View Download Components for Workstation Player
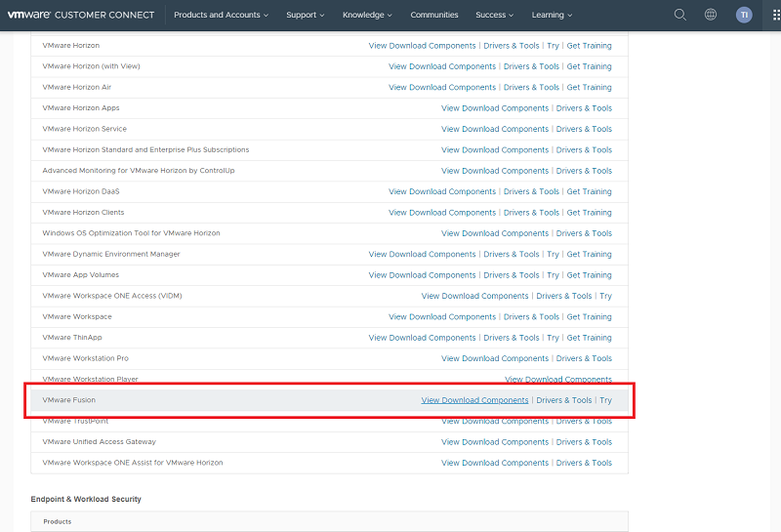Viewport: 781px width, 532px height. (558, 379)
